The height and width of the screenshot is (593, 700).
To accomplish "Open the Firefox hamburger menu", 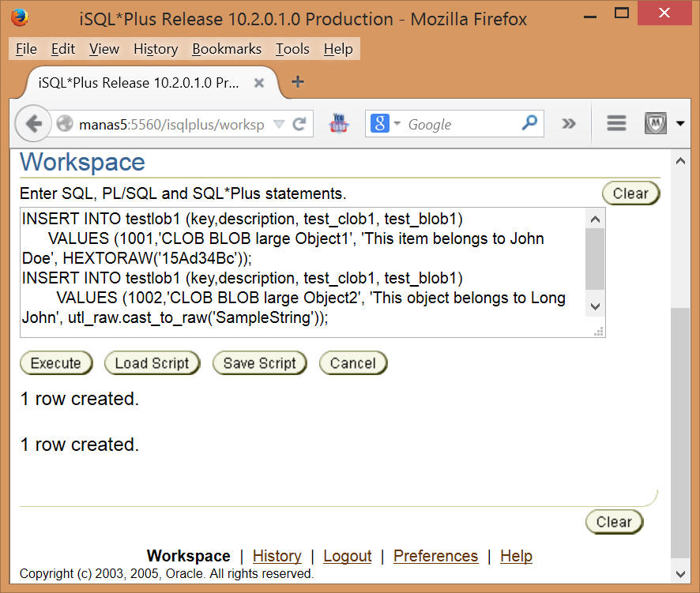I will pyautogui.click(x=616, y=124).
